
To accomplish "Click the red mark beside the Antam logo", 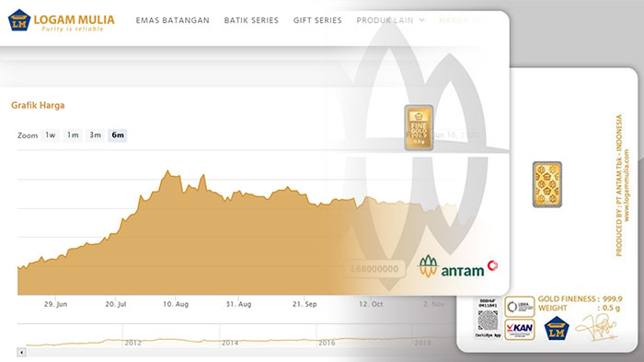I will (493, 265).
